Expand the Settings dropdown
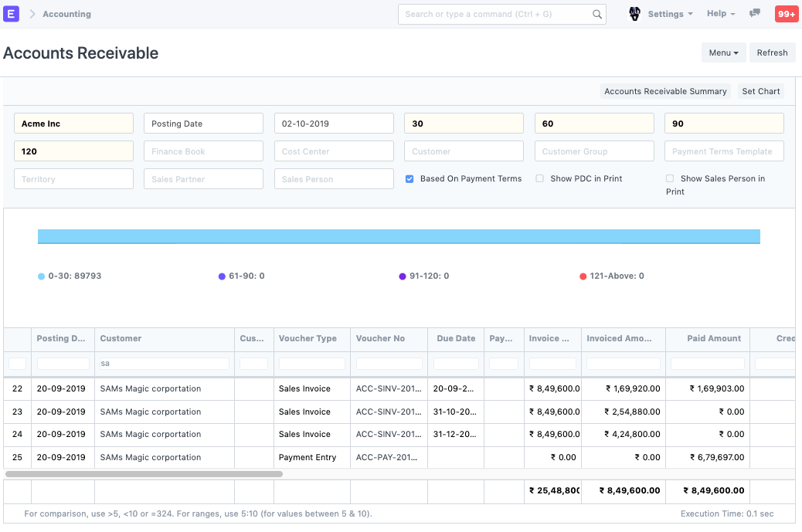Screen dimensions: 802x532 [669, 14]
